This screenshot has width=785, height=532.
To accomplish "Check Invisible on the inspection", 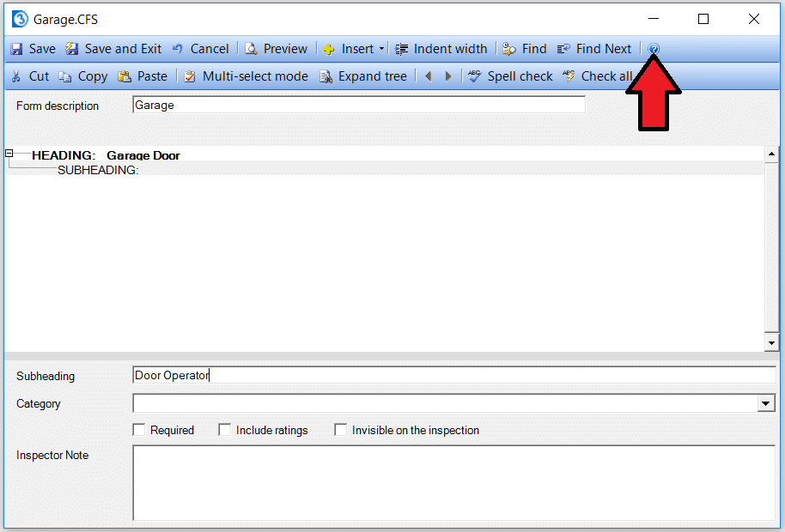I will [341, 430].
